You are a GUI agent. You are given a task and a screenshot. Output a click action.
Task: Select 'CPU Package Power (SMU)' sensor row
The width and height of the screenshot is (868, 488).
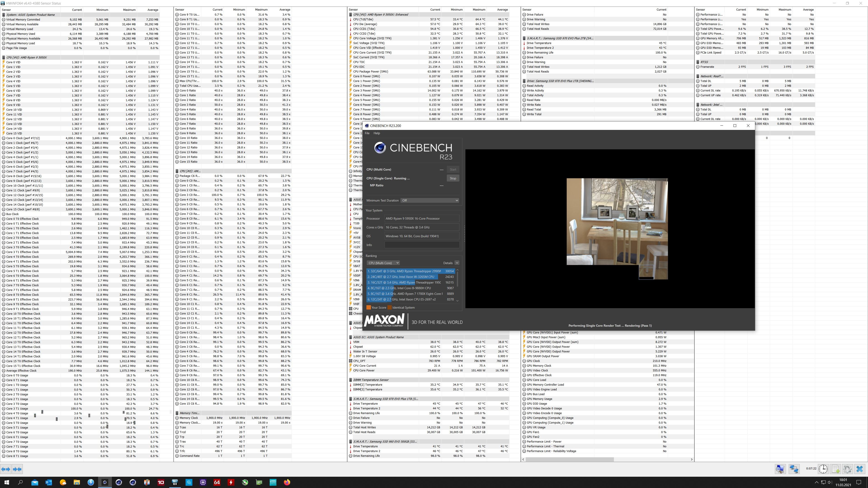pyautogui.click(x=429, y=71)
